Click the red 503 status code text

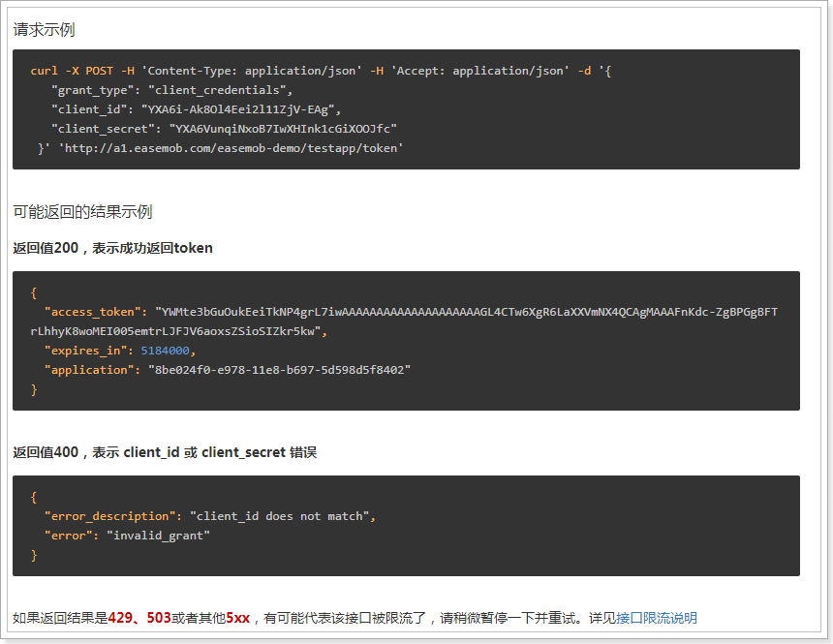pos(159,618)
